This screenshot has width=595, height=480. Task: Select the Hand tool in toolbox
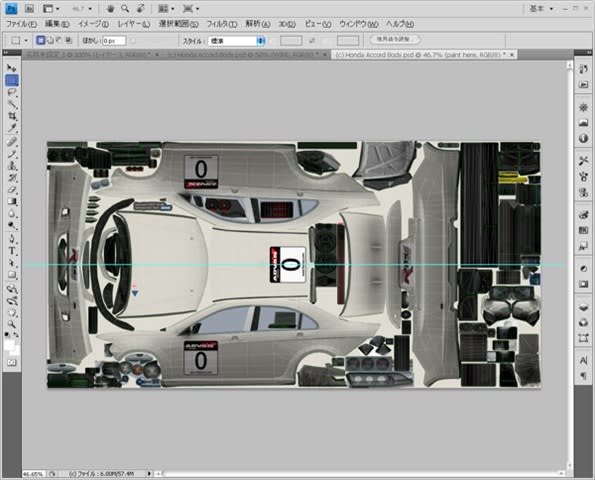(x=12, y=313)
